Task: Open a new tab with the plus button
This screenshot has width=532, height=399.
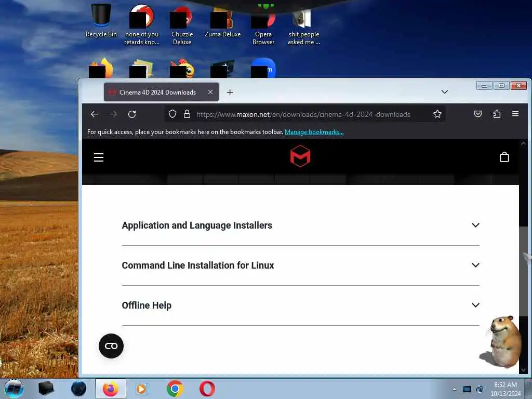Action: click(230, 92)
